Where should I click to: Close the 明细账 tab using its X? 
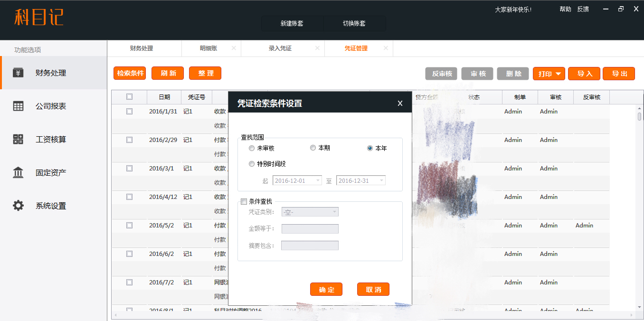[234, 48]
